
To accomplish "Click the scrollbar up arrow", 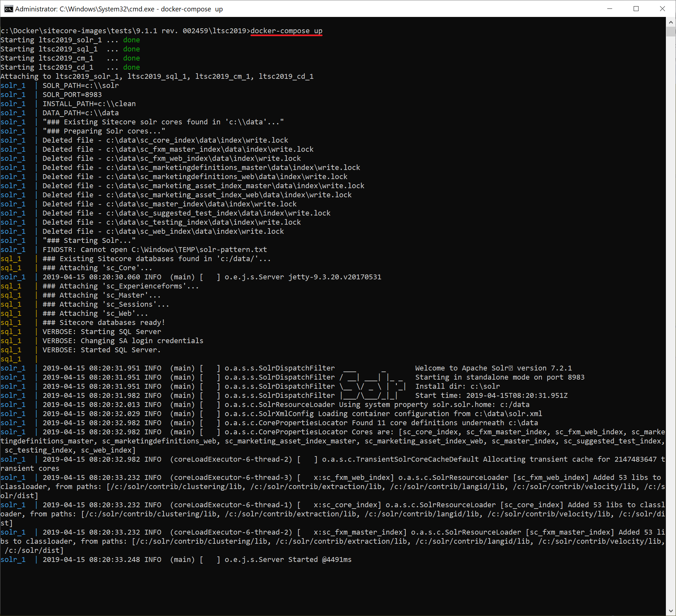I will click(x=670, y=22).
